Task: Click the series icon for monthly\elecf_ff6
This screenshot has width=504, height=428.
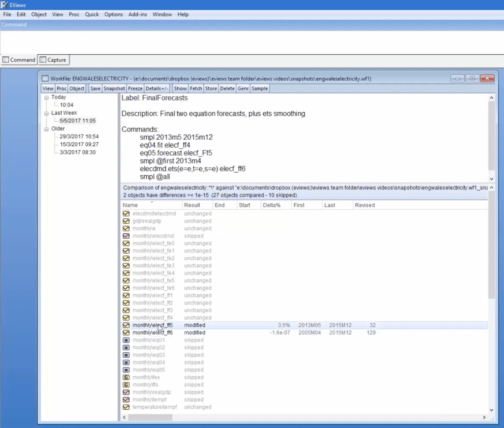Action: pos(126,332)
